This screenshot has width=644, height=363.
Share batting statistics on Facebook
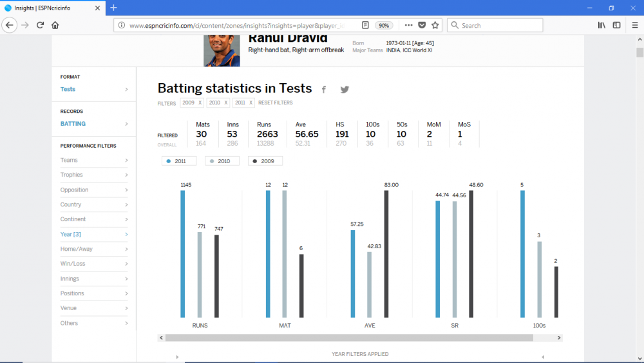point(324,89)
